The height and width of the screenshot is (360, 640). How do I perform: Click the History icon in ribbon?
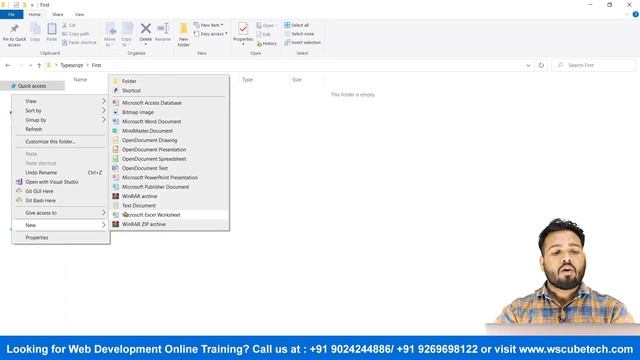259,43
